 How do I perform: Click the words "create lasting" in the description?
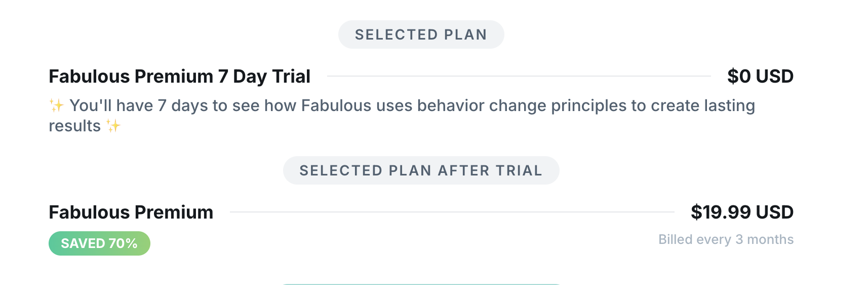tap(703, 105)
